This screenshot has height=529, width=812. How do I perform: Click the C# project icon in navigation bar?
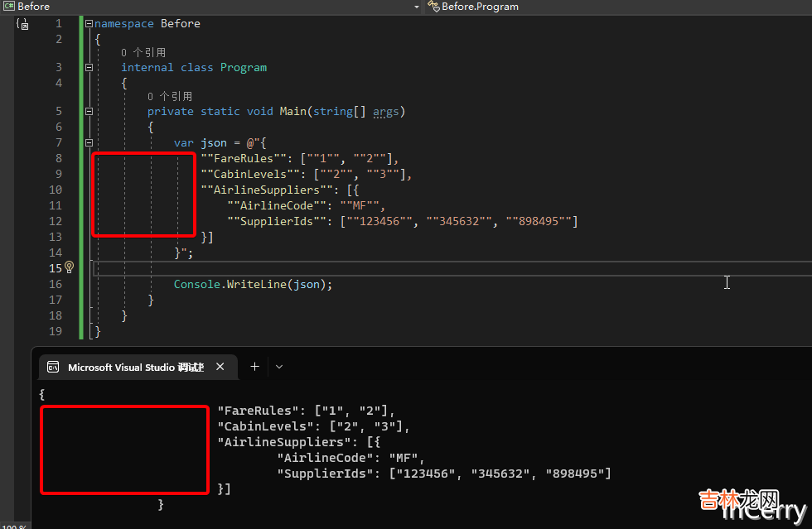[8, 7]
